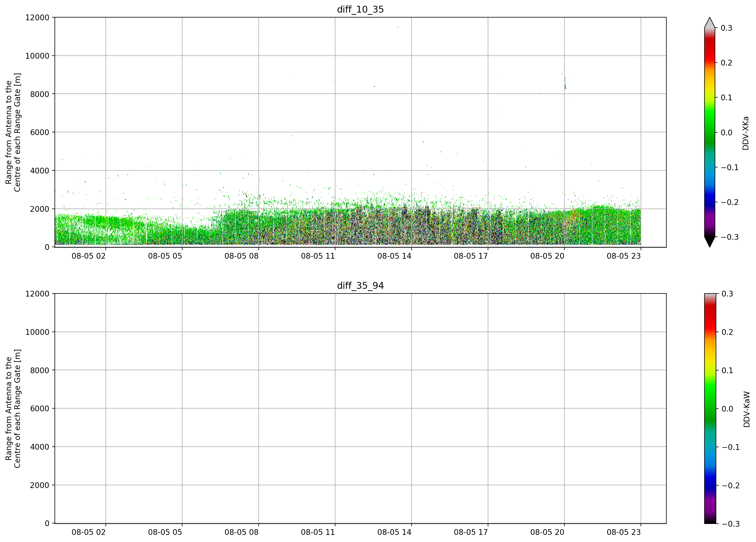
Task: Click the 8000 y-tick of diff_35_94 plot
Action: (40, 370)
